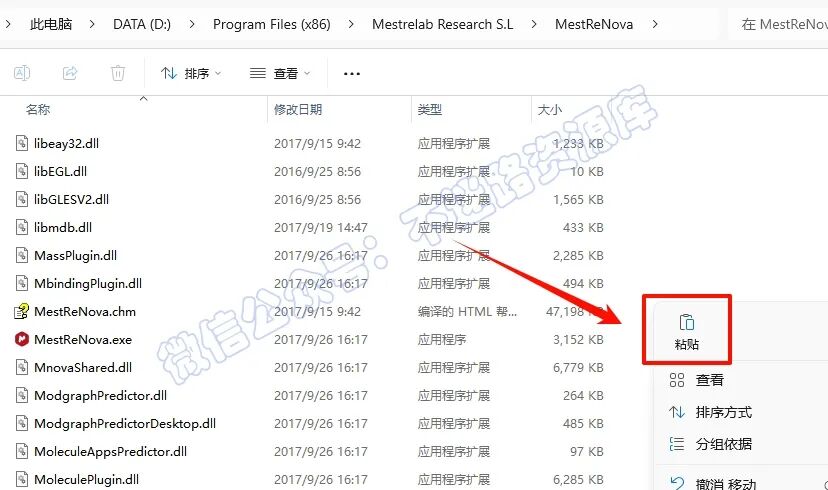The image size is (828, 490).
Task: Click file name libeay32.dll
Action: [x=67, y=144]
